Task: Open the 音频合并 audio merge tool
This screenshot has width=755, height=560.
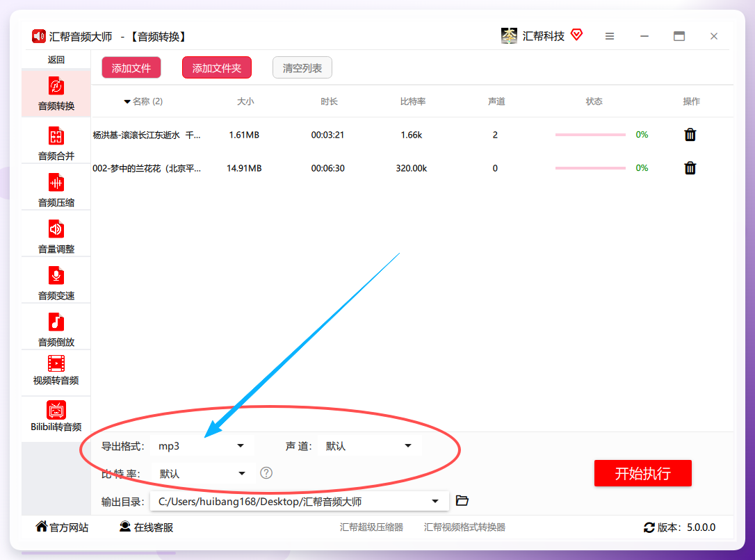Action: coord(56,143)
